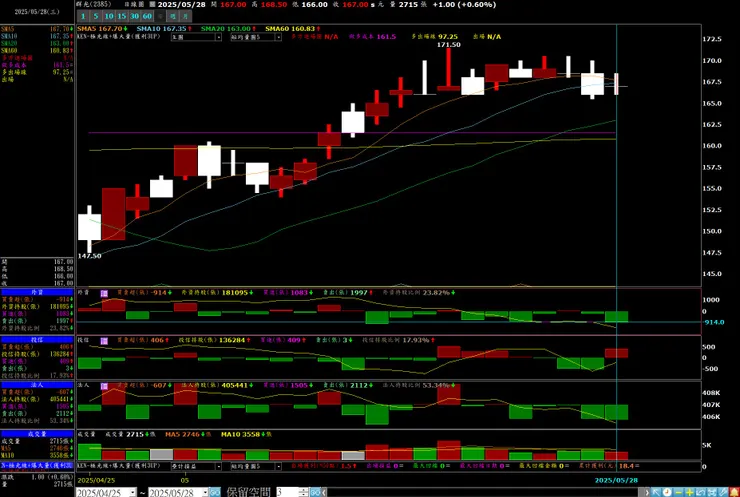This screenshot has height=497, width=740.
Task: Click small icon before date 2025/05/28 in header
Action: pyautogui.click(x=152, y=4)
